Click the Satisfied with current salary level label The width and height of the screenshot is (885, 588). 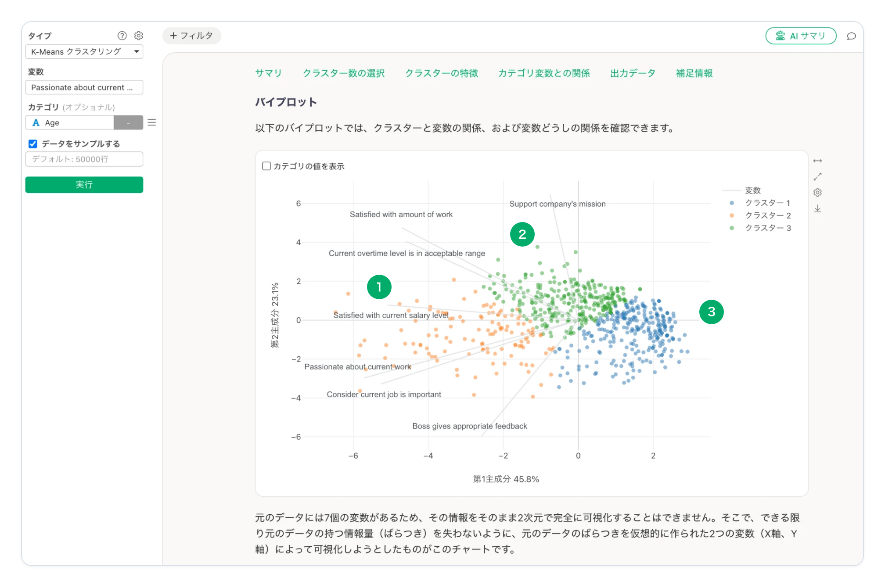391,316
